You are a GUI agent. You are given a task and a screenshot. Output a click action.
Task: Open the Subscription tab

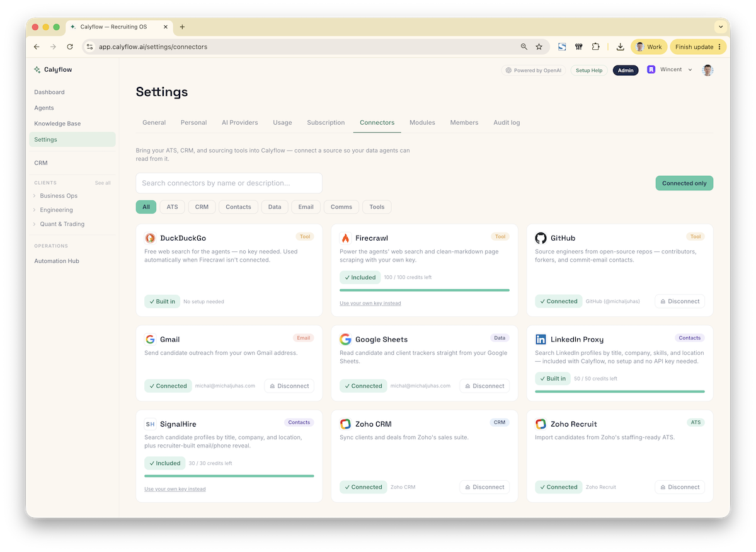tap(326, 123)
